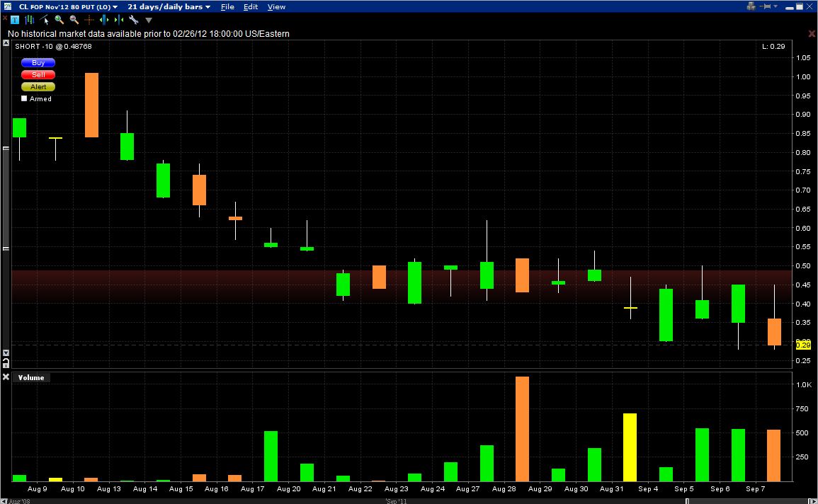Click the widen bars horizontal expand icon
This screenshot has height=504, width=818.
104,20
